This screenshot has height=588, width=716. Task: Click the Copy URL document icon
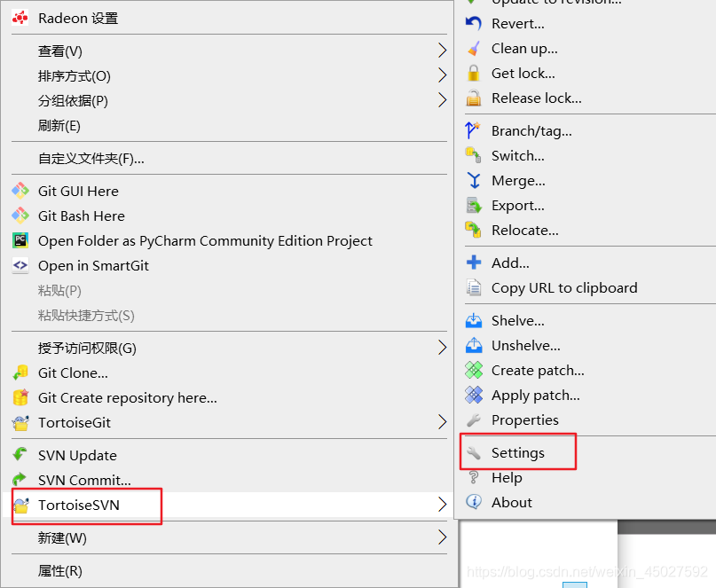click(474, 287)
